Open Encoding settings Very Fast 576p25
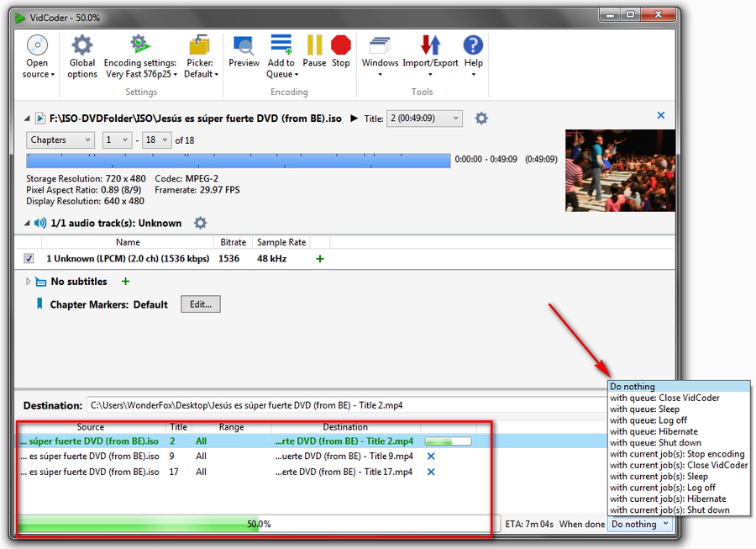756x549 pixels. (141, 57)
